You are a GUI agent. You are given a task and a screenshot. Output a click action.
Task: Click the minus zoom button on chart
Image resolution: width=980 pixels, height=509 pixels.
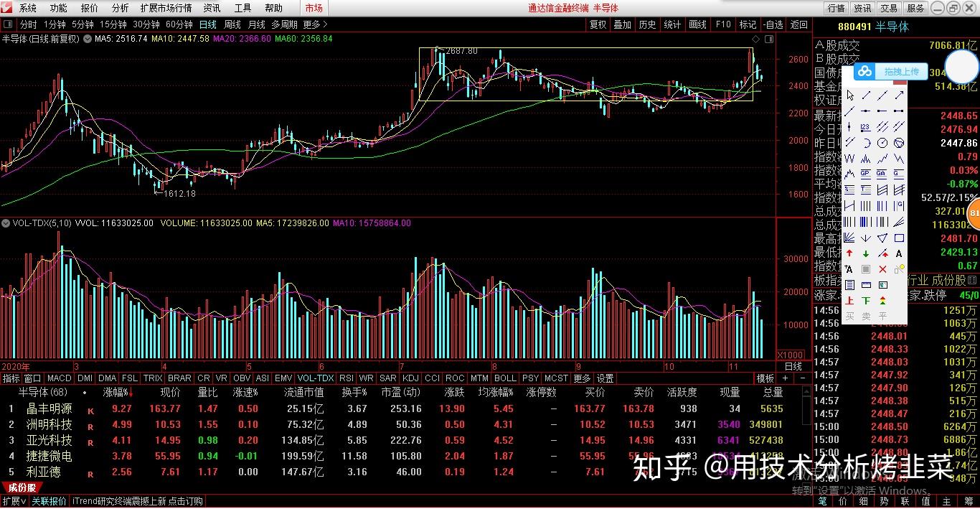803,378
